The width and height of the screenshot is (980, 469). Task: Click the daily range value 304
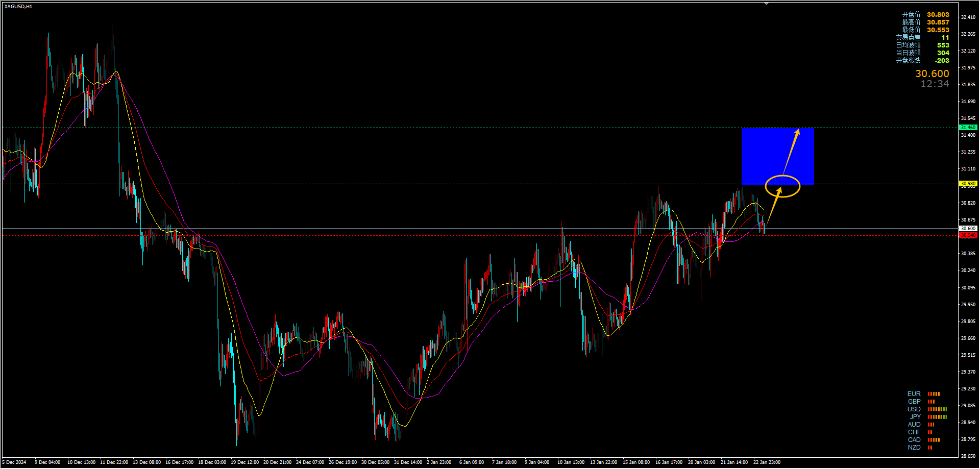click(x=943, y=53)
